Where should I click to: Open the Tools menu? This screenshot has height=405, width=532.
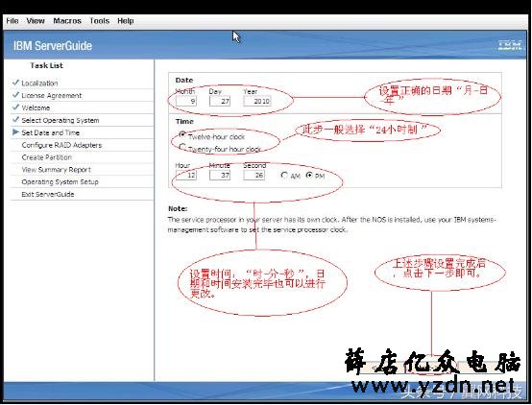pyautogui.click(x=100, y=21)
